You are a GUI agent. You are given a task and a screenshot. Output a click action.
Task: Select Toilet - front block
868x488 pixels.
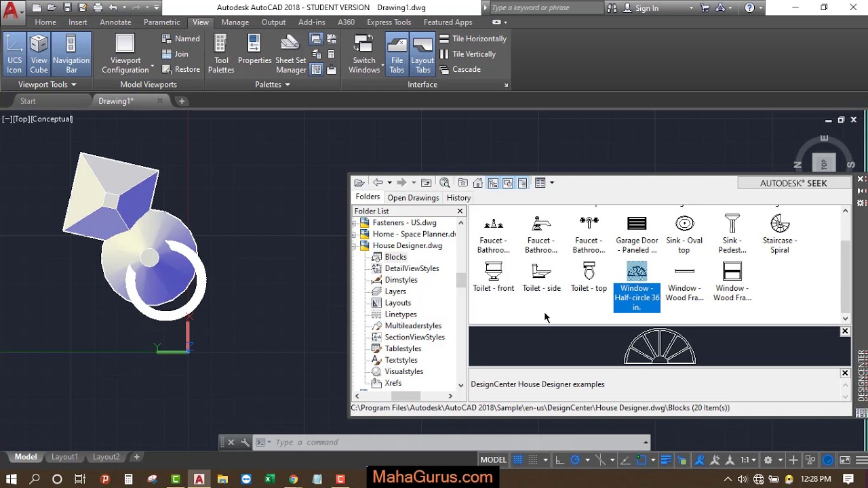(x=494, y=277)
